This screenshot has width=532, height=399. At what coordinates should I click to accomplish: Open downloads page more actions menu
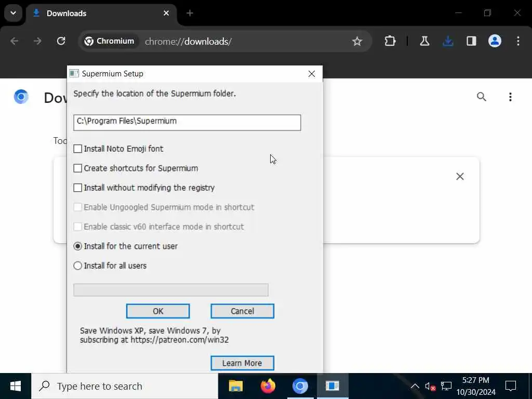tap(510, 97)
